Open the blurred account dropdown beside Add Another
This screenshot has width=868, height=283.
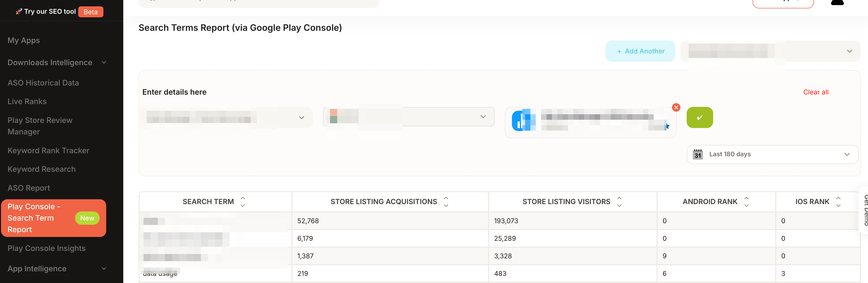click(x=770, y=51)
